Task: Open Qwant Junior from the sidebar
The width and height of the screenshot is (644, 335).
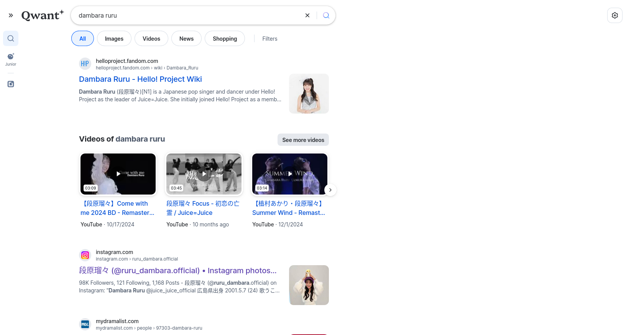Action: [x=11, y=59]
